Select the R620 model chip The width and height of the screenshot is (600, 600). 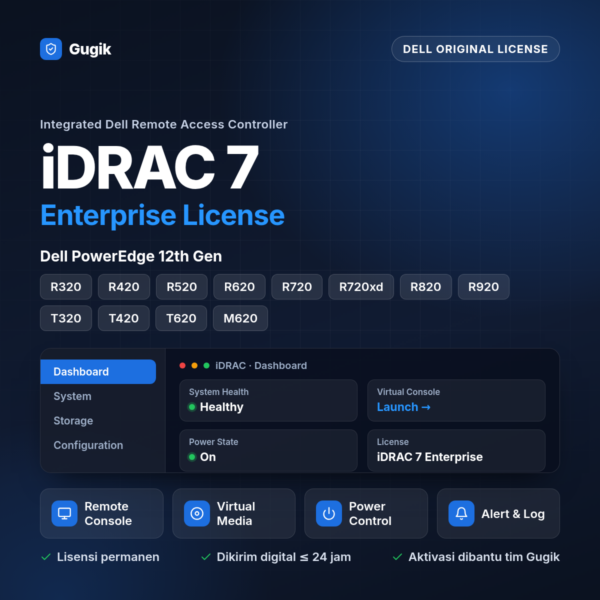239,287
